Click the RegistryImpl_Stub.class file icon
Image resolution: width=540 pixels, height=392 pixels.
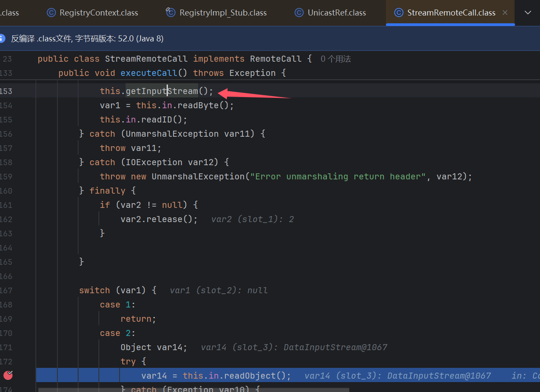(171, 13)
